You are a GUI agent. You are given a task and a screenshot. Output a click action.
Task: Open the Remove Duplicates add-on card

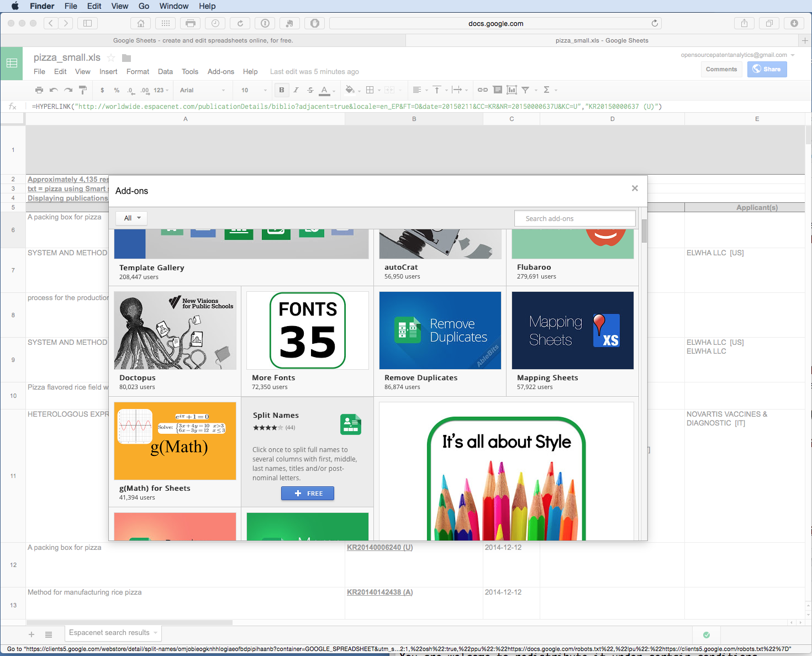pos(440,342)
